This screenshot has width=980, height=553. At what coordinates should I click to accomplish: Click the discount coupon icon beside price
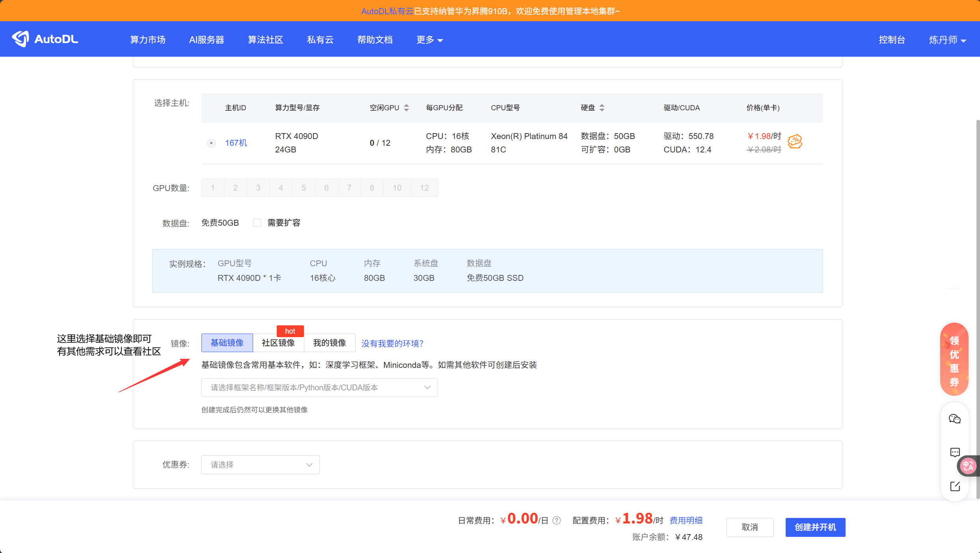coord(795,141)
